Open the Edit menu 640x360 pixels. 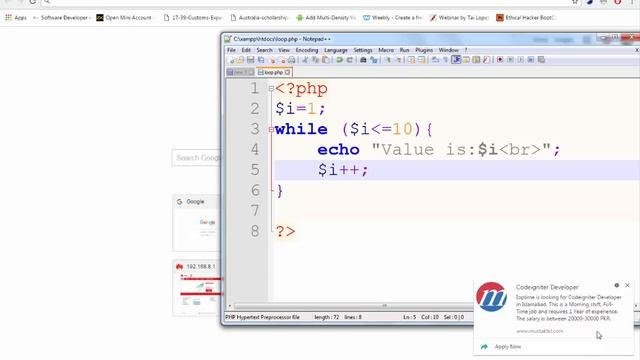(x=246, y=50)
